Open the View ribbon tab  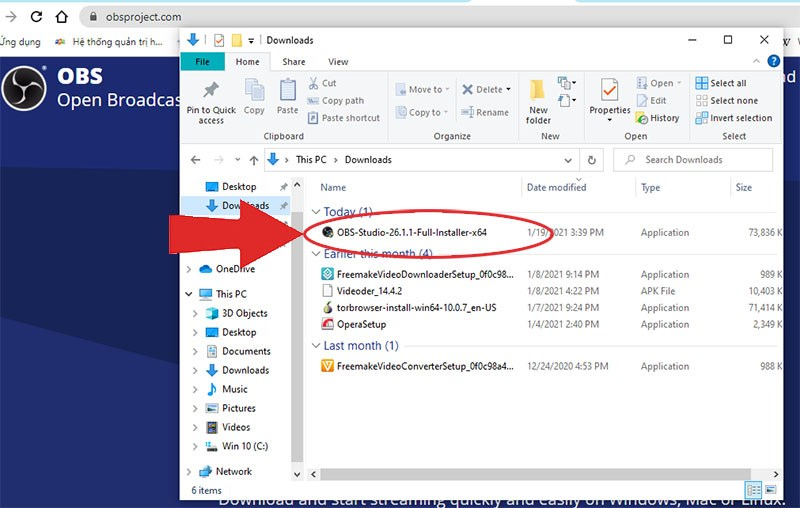coord(338,62)
